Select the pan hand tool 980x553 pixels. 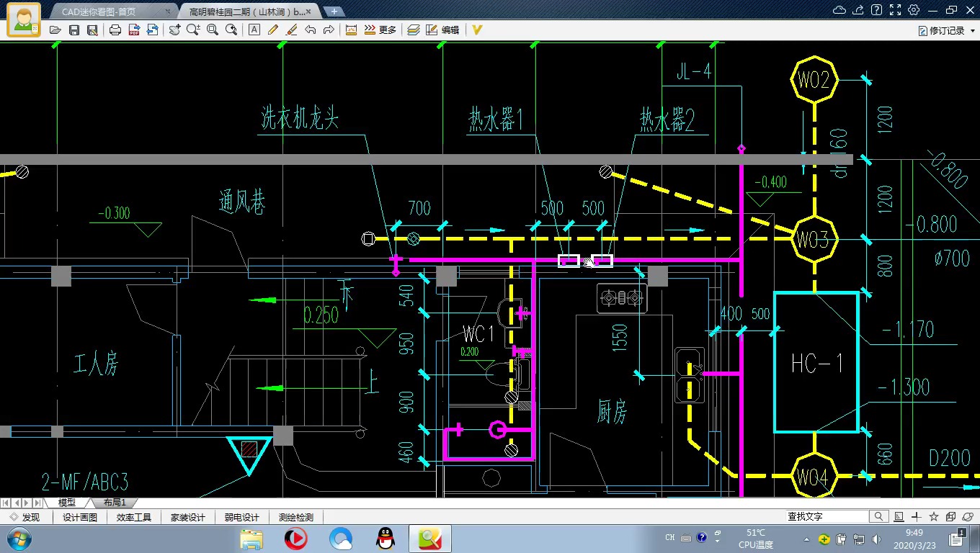tap(175, 30)
